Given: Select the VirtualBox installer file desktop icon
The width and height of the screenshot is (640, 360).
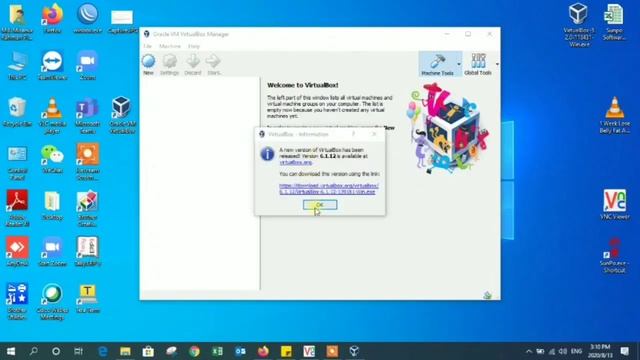Looking at the screenshot, I should [x=579, y=24].
